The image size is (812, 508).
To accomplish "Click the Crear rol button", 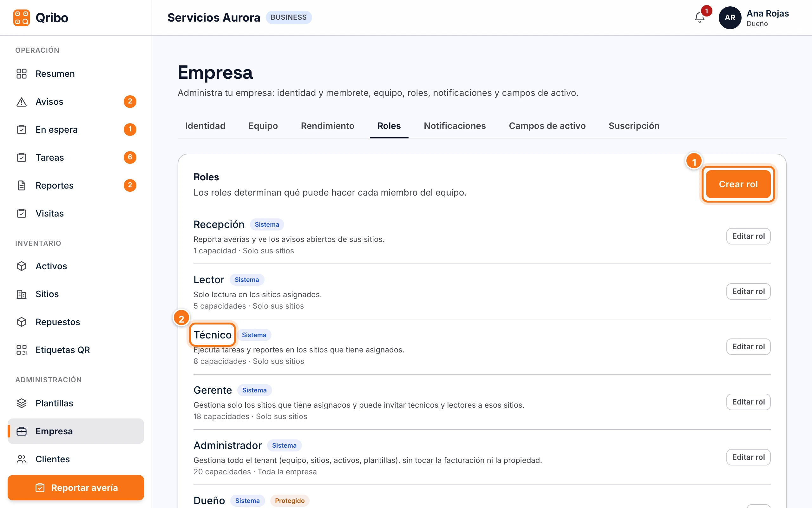I will point(738,184).
